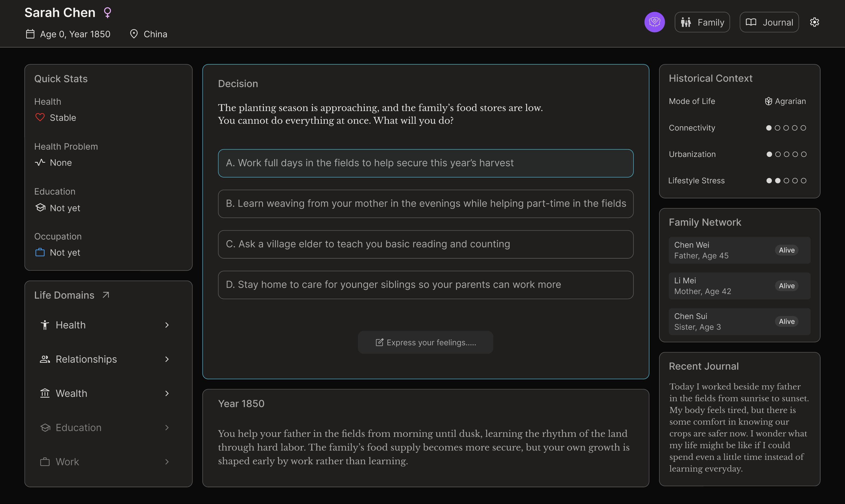The image size is (845, 504).
Task: Click the Recent Journal heading
Action: [x=704, y=366]
